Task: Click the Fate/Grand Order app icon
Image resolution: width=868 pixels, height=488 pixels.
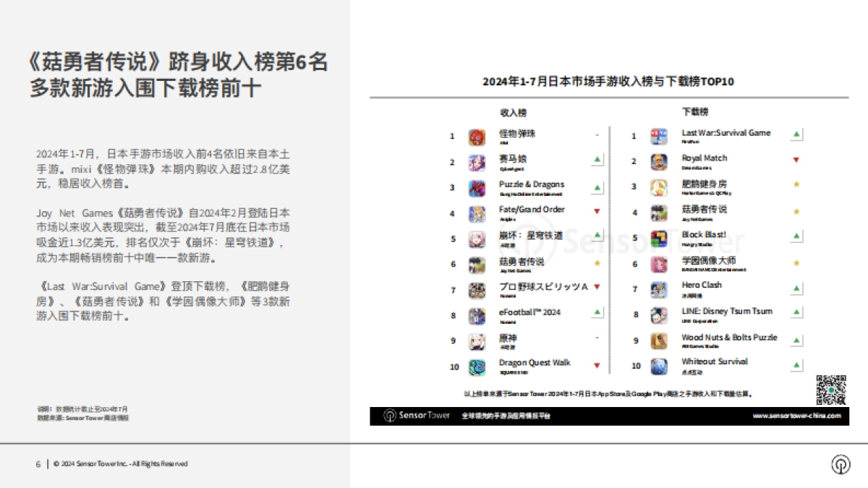Action: click(476, 213)
